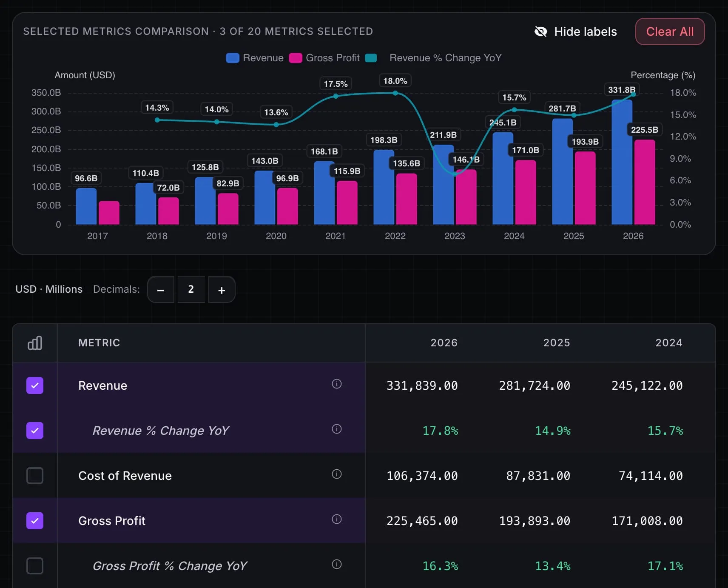Click the 13.6% data point for 2020
728x588 pixels.
pyautogui.click(x=276, y=125)
